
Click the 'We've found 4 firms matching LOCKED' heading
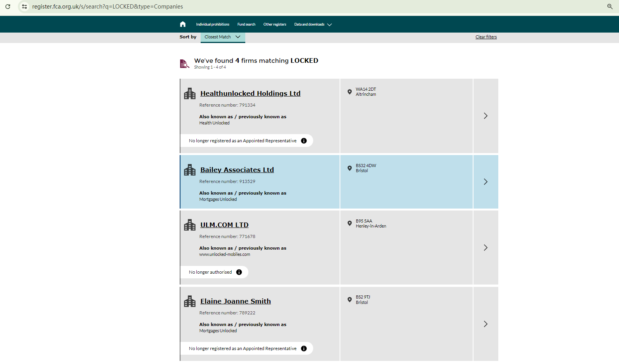pos(256,60)
